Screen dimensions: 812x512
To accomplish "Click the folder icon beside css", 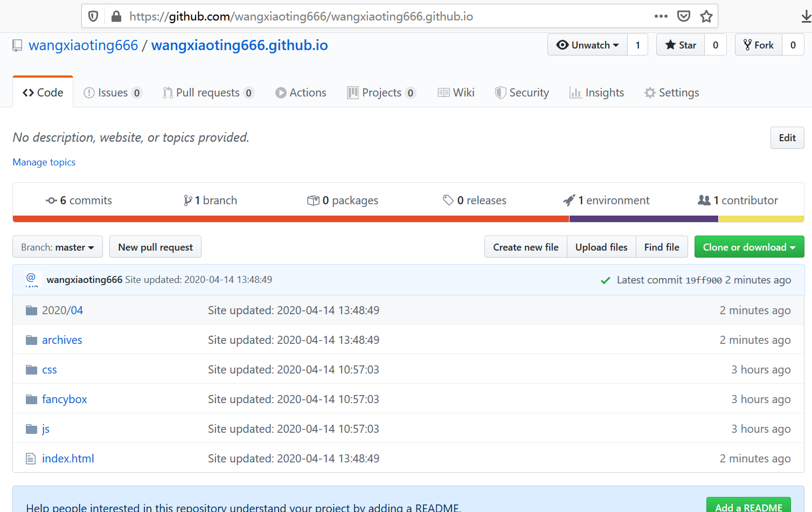I will (x=32, y=370).
